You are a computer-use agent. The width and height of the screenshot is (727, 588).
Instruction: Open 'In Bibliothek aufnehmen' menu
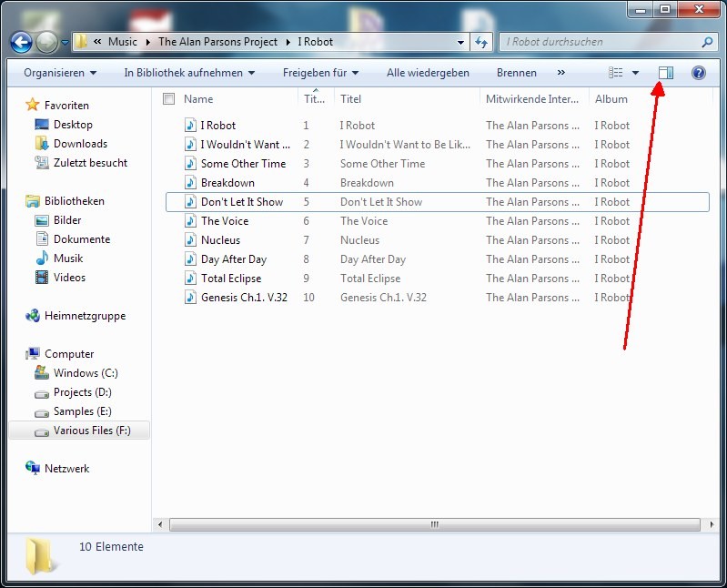[x=189, y=73]
